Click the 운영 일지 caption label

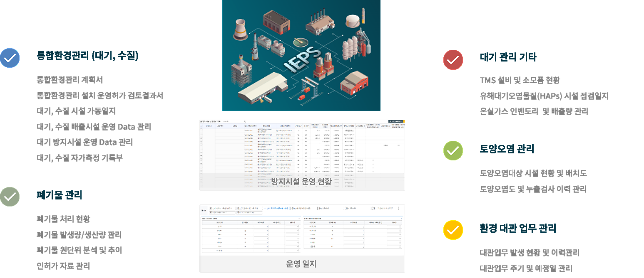pyautogui.click(x=301, y=263)
